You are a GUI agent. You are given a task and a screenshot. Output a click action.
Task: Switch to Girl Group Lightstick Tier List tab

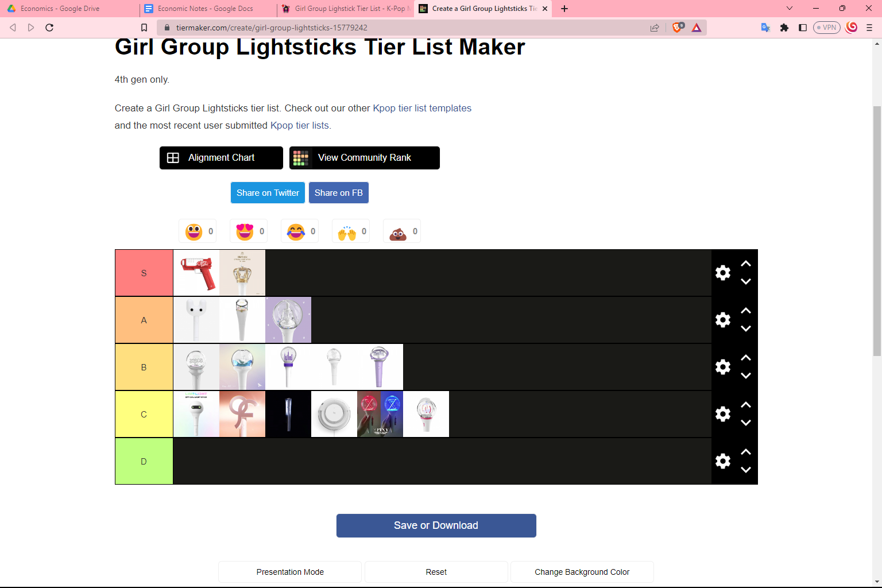[x=346, y=9]
